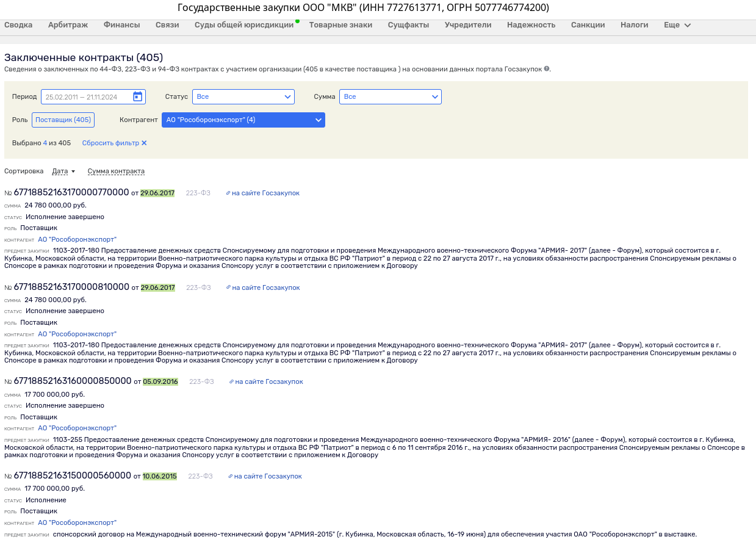Open 'Суды общей юрисдикции' tab
756x553 pixels.
244,25
